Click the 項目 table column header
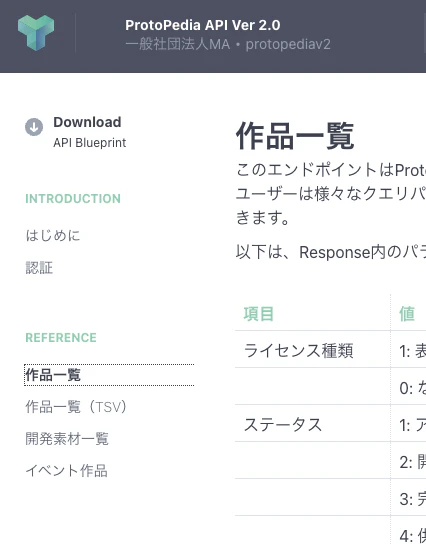 click(x=259, y=314)
